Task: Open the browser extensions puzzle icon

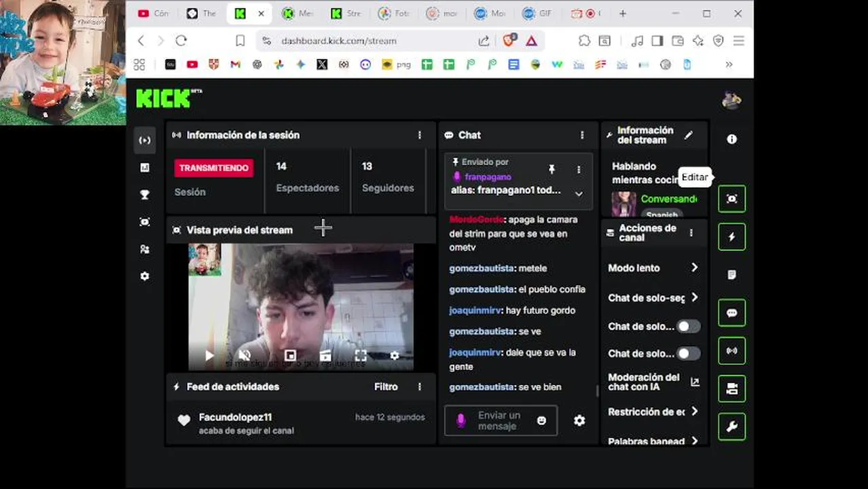Action: click(584, 41)
